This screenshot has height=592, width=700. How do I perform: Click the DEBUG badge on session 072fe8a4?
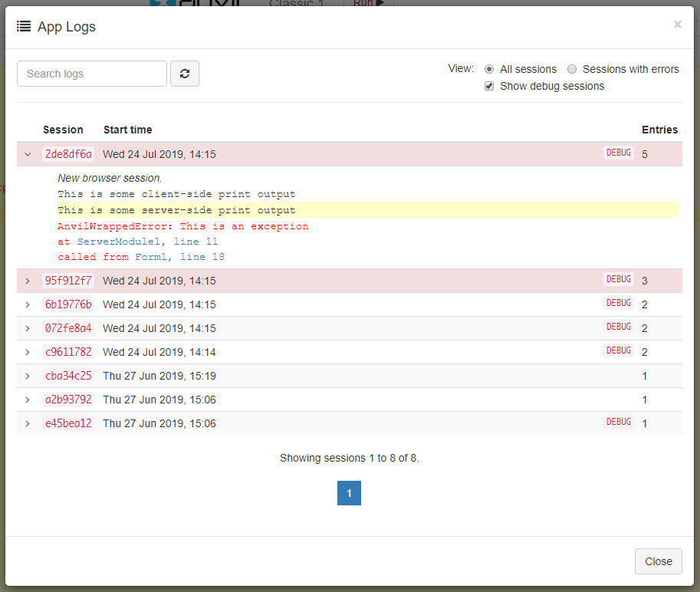618,327
